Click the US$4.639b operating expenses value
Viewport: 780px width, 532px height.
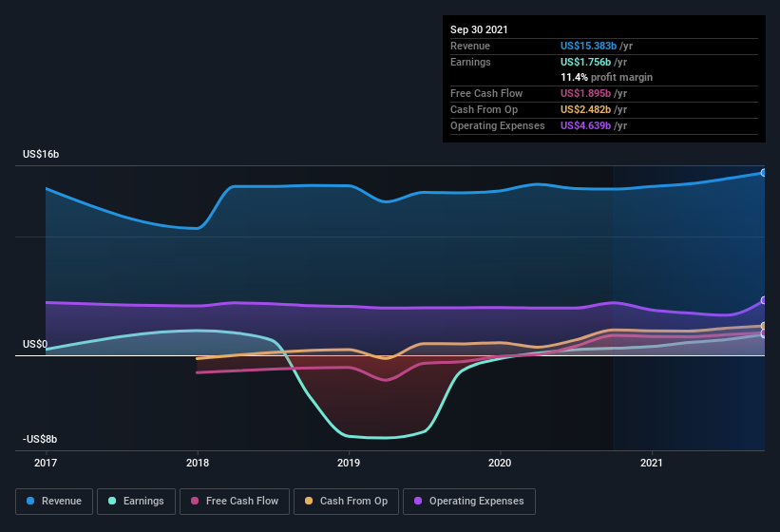click(x=585, y=125)
